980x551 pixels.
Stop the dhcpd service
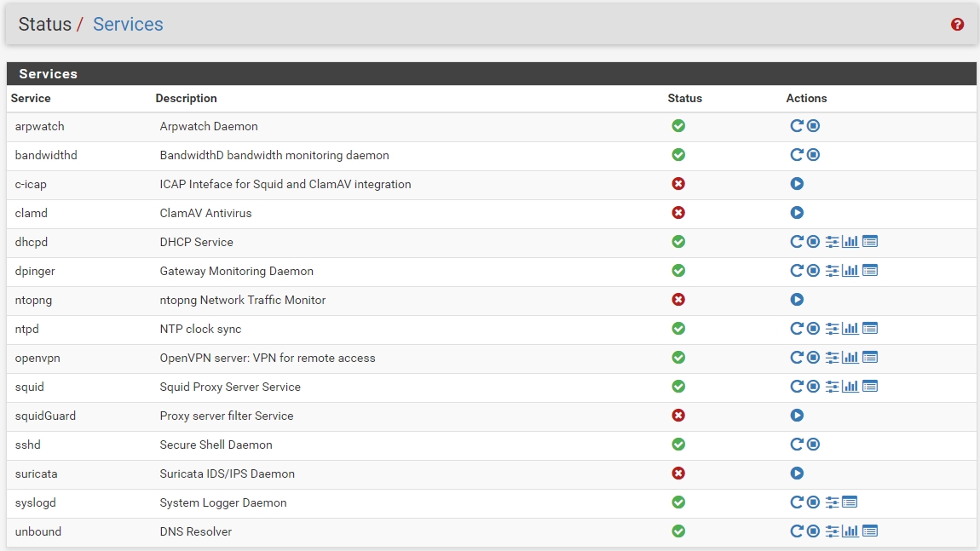[813, 242]
